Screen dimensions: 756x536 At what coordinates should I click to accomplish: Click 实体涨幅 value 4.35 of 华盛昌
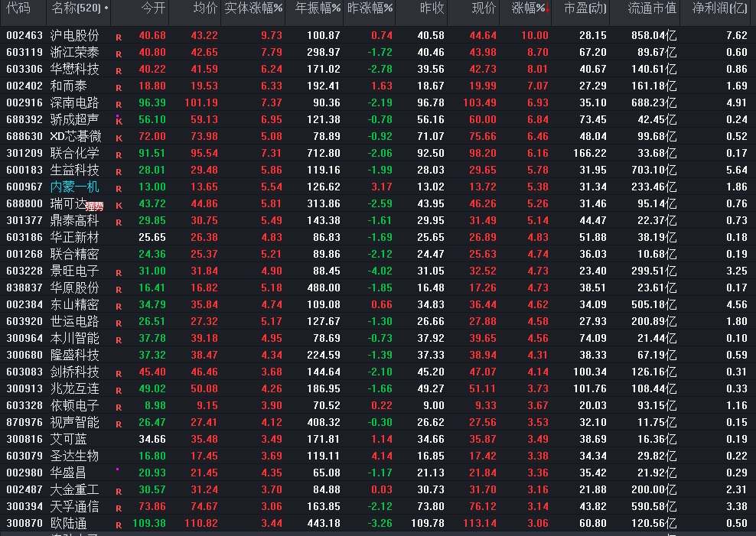(272, 473)
